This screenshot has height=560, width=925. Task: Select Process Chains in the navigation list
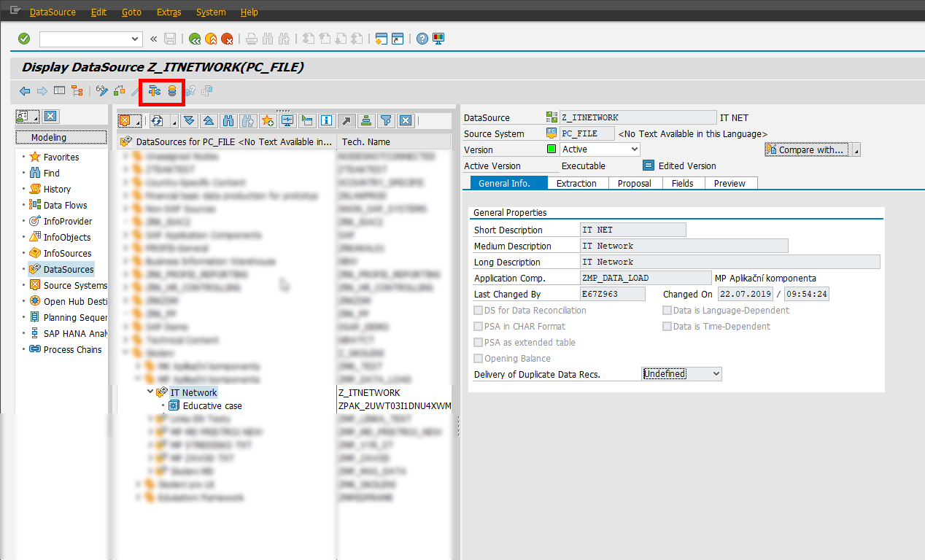(72, 349)
